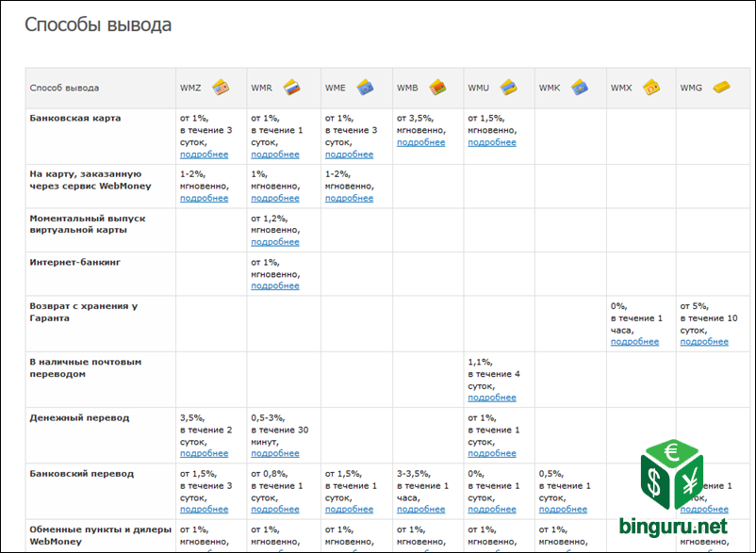Follow 'подробнее' for WebMoney-ordered card, WMR column

coord(275,199)
